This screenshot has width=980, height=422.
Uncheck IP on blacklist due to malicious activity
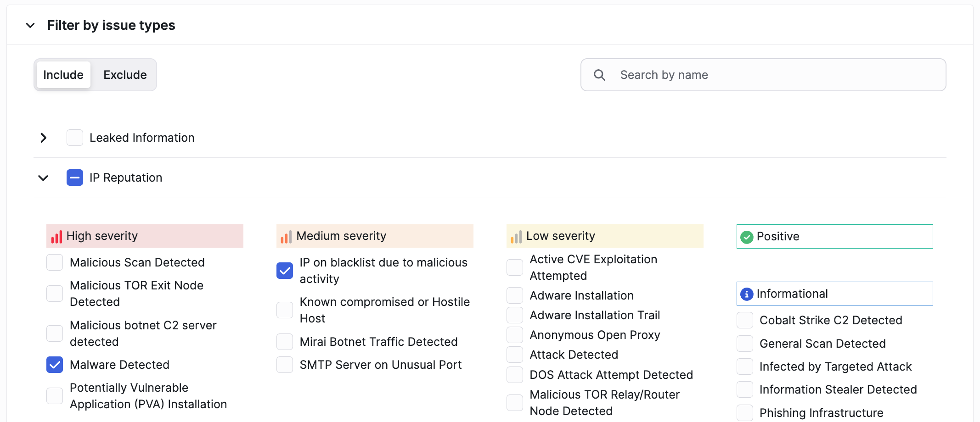[x=285, y=271]
